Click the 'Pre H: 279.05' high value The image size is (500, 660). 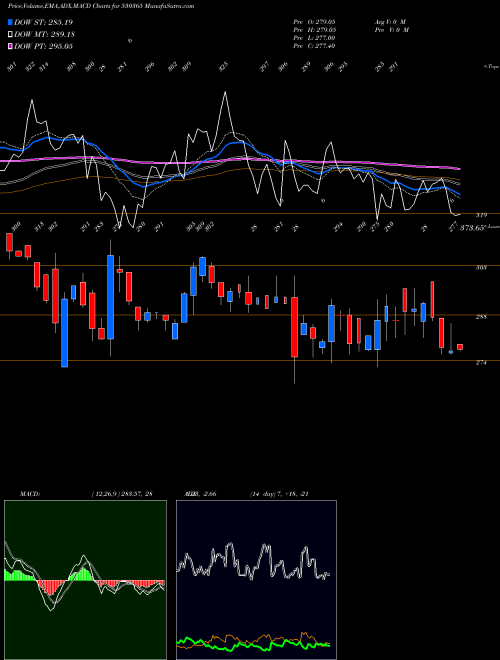[x=314, y=30]
